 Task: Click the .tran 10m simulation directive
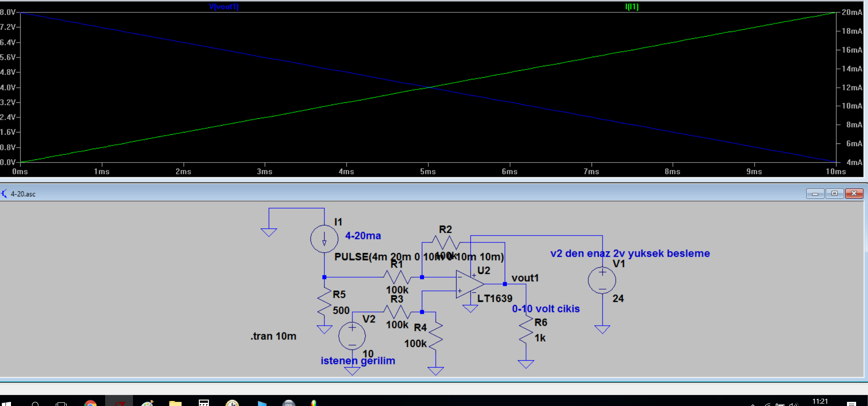coord(273,336)
